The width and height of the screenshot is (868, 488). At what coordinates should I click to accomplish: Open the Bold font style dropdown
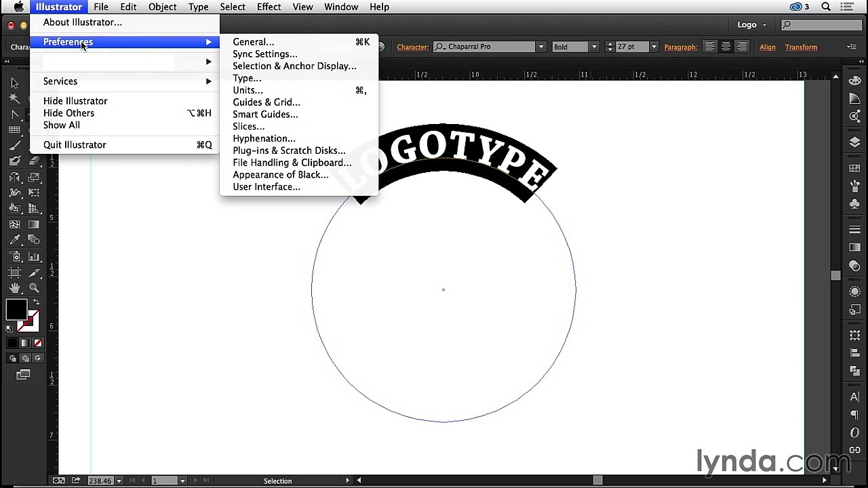(x=594, y=47)
